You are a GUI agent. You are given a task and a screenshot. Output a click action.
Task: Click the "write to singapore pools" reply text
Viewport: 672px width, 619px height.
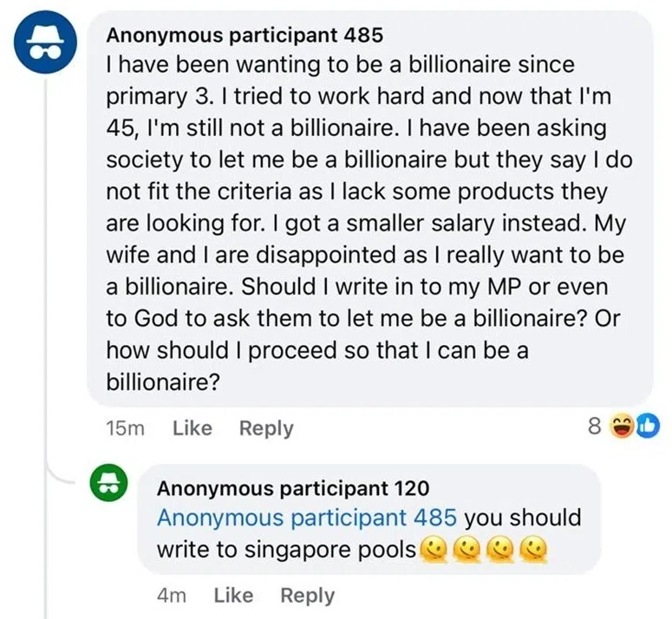[x=286, y=550]
